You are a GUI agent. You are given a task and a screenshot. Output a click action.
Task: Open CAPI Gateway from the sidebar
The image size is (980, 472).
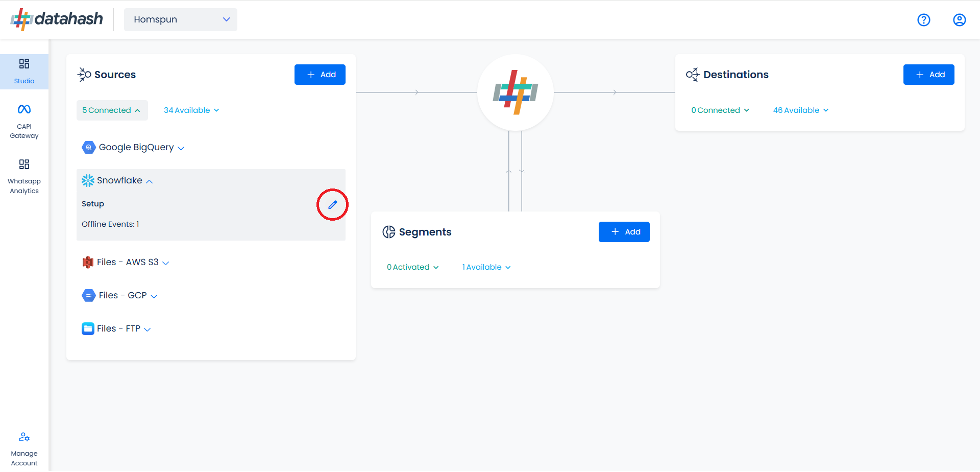[24, 122]
